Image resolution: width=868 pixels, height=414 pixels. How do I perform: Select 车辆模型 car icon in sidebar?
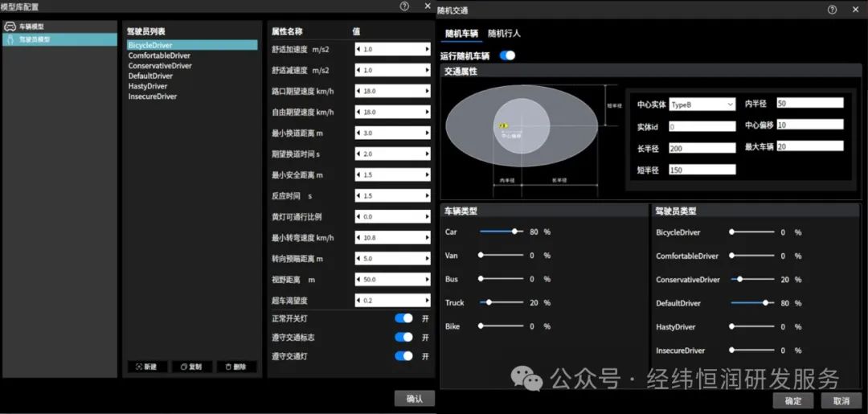pos(10,27)
